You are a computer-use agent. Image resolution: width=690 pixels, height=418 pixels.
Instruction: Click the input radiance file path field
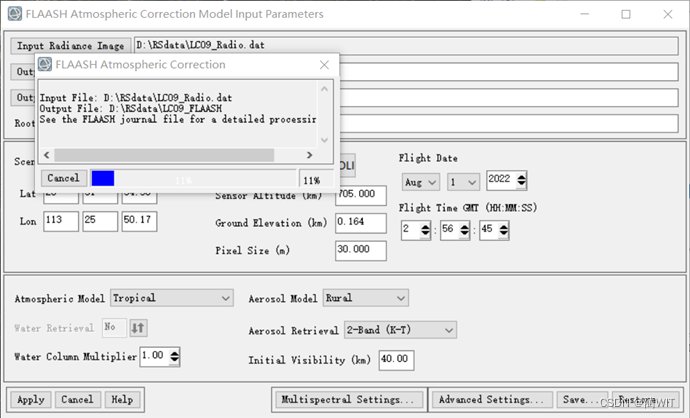click(x=406, y=46)
